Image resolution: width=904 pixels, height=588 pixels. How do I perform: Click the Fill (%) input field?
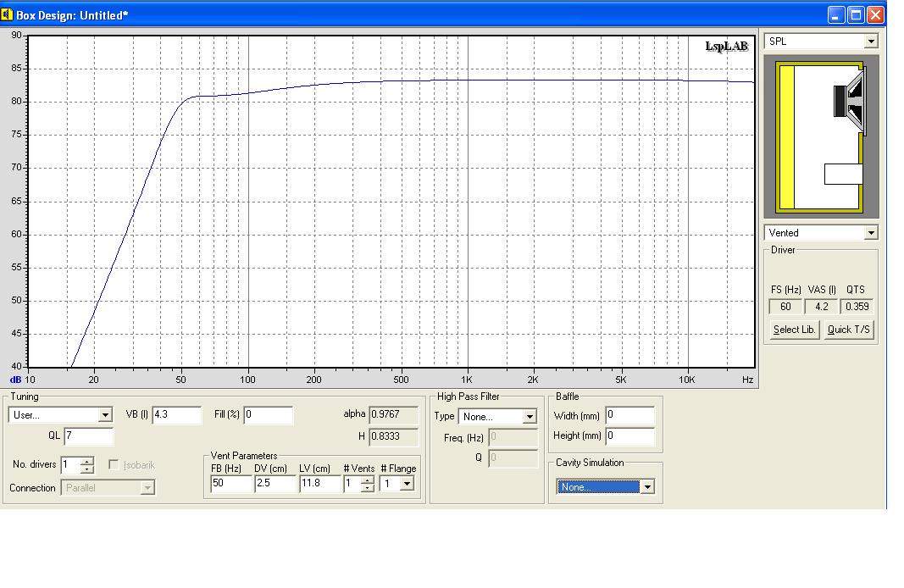tap(269, 415)
